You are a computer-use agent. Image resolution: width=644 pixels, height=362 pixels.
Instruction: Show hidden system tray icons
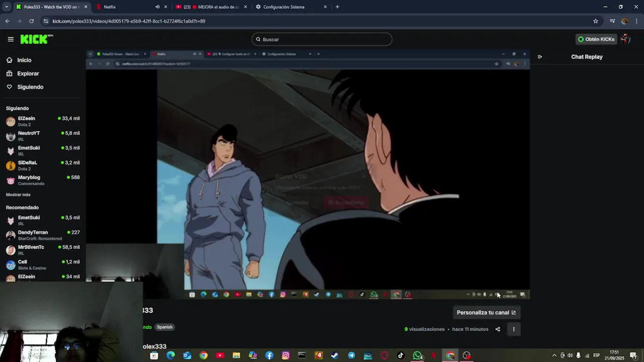[554, 355]
